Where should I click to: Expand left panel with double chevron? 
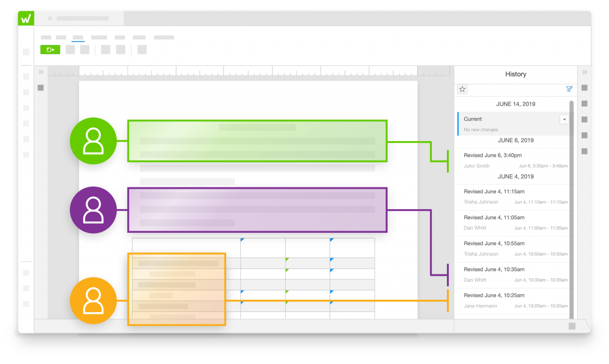click(x=41, y=72)
